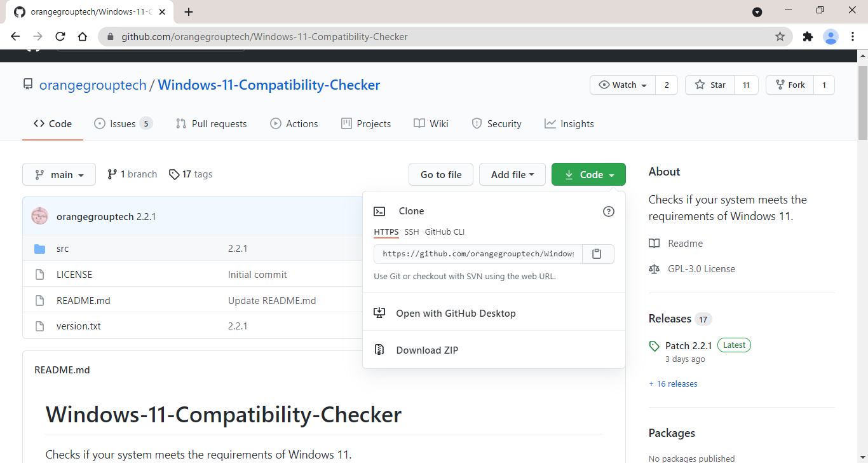Open the main branch selector

[x=58, y=174]
